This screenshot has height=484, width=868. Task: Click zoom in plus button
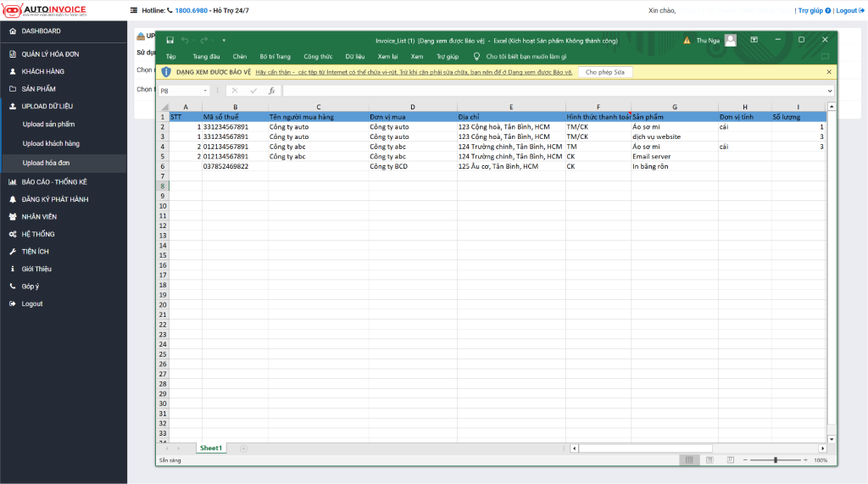(x=805, y=460)
